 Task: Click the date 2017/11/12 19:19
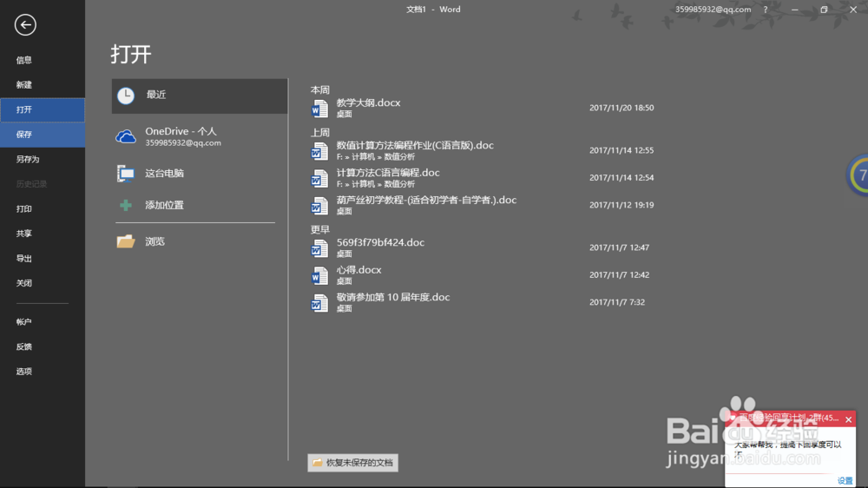point(621,205)
